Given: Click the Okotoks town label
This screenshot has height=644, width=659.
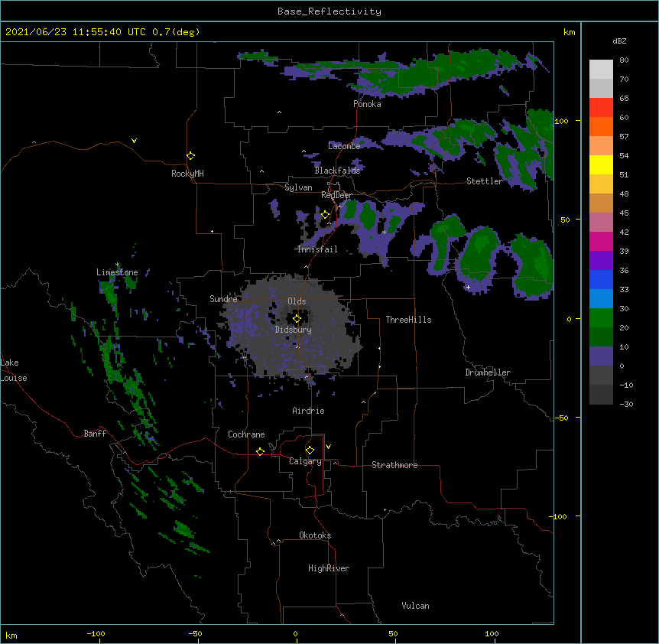Looking at the screenshot, I should [315, 535].
